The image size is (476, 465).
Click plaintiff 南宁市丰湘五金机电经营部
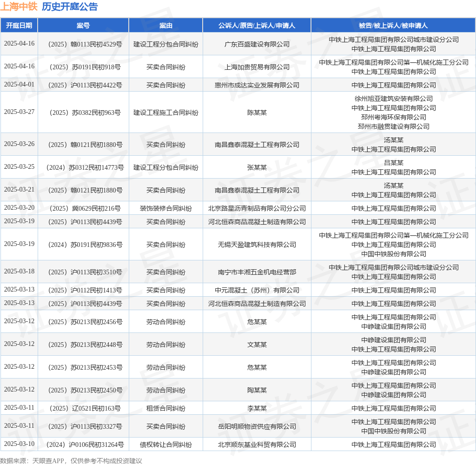pos(257,272)
